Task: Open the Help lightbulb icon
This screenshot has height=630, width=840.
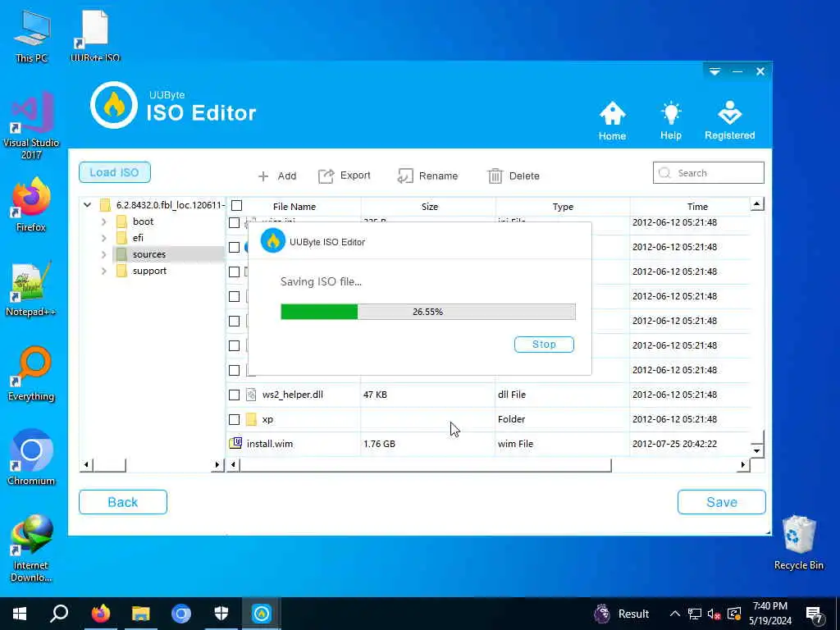Action: pyautogui.click(x=671, y=121)
